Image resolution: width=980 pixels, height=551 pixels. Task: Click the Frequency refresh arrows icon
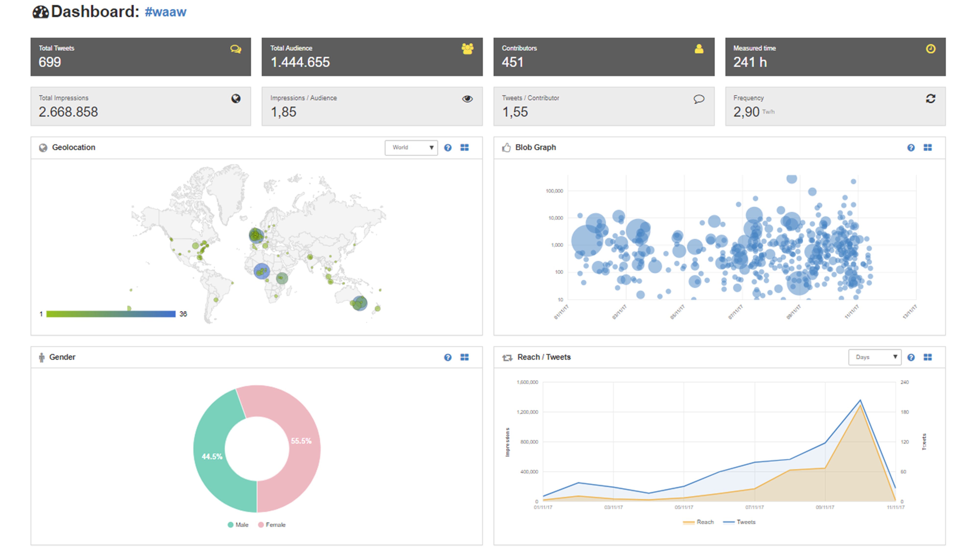tap(930, 99)
